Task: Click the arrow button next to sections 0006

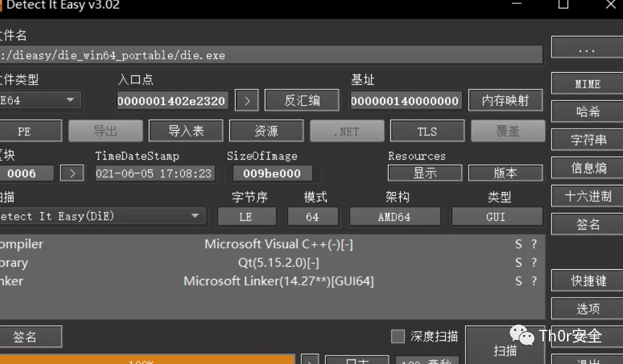Action: click(72, 173)
